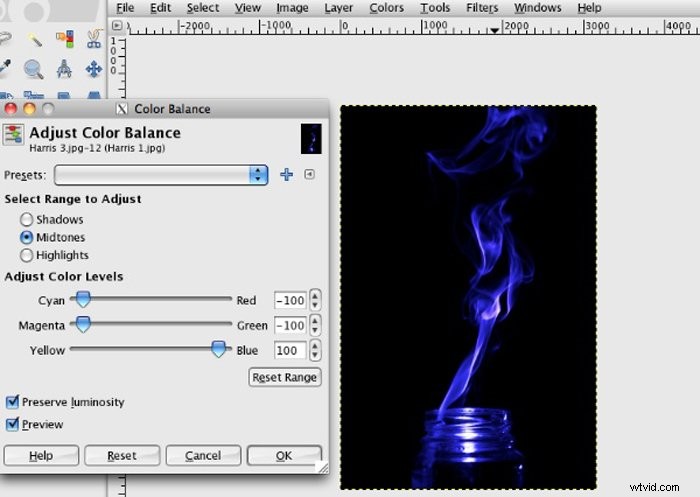Click the Yellow-Blue slider handle
Image resolution: width=700 pixels, height=497 pixels.
(x=218, y=349)
